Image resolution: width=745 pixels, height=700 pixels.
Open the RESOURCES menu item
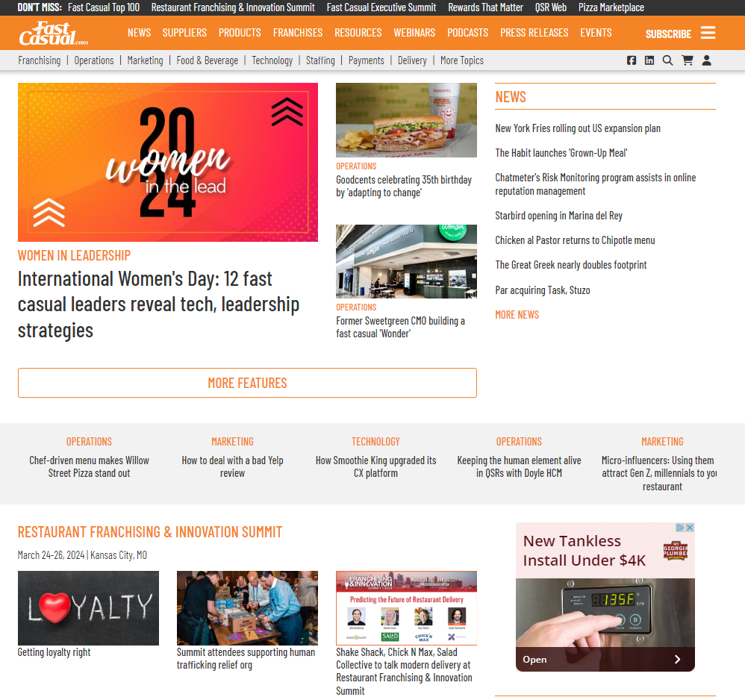click(358, 33)
